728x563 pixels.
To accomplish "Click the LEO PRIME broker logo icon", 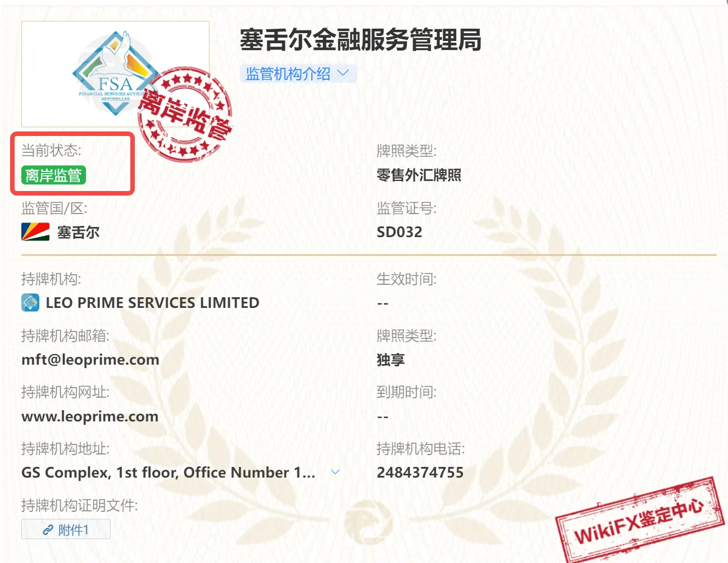I will point(30,302).
